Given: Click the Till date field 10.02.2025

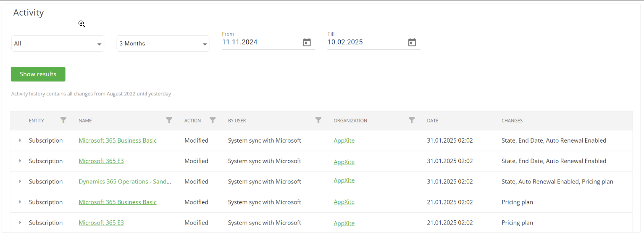Looking at the screenshot, I should coord(365,42).
